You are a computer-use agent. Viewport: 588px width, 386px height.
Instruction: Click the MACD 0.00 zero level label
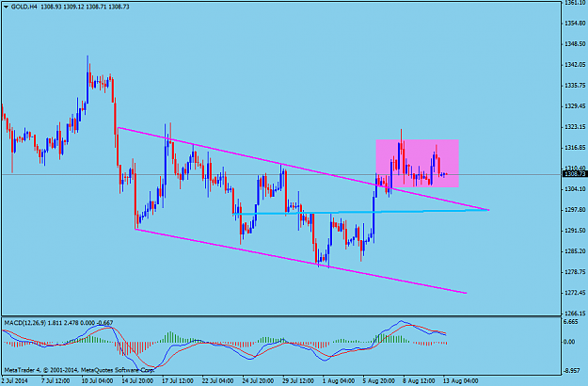pos(570,342)
